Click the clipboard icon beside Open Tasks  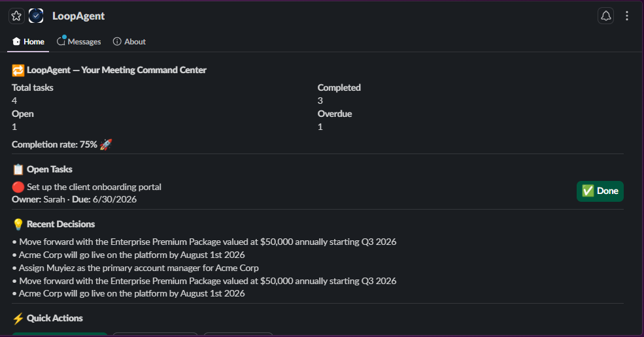(x=18, y=169)
